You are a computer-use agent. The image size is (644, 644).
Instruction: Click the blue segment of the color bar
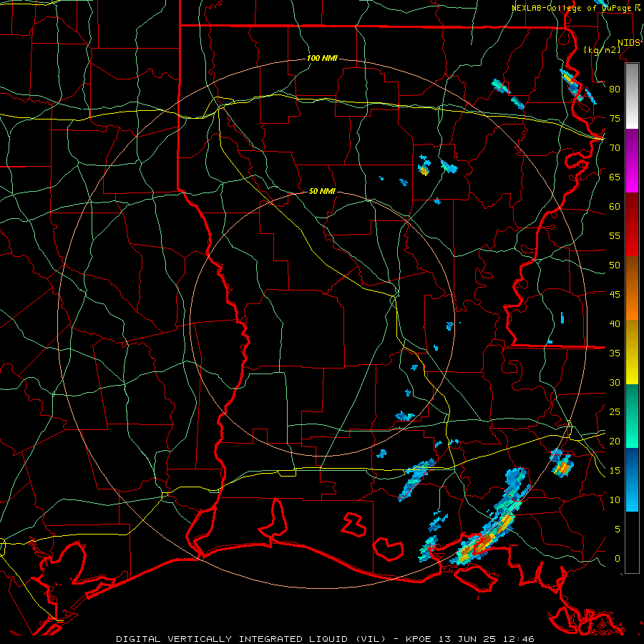633,479
